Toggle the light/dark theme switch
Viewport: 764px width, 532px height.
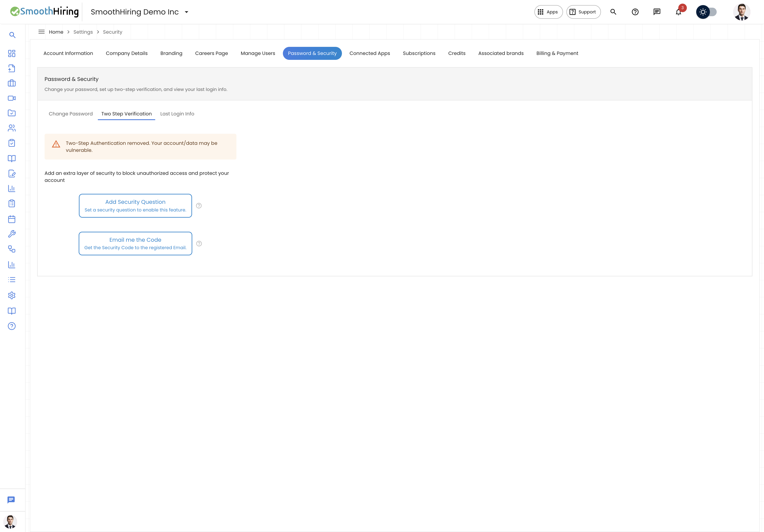pyautogui.click(x=706, y=12)
